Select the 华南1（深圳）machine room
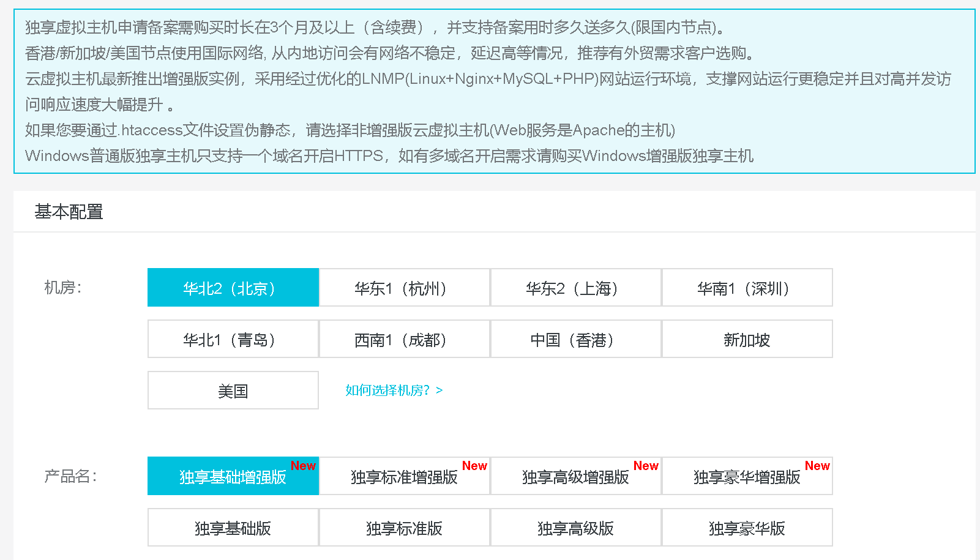The image size is (980, 560). coord(746,288)
